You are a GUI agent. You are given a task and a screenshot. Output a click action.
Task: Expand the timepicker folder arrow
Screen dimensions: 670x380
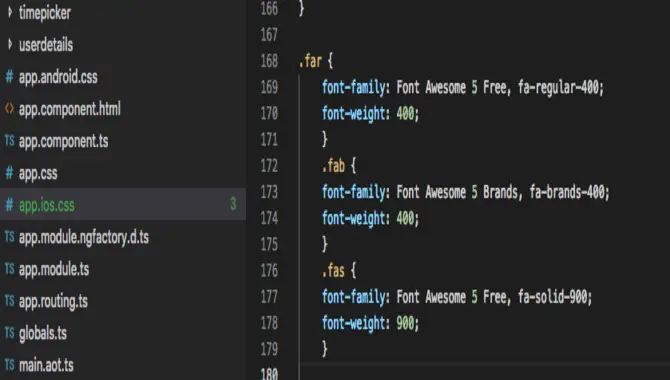tap(10, 12)
